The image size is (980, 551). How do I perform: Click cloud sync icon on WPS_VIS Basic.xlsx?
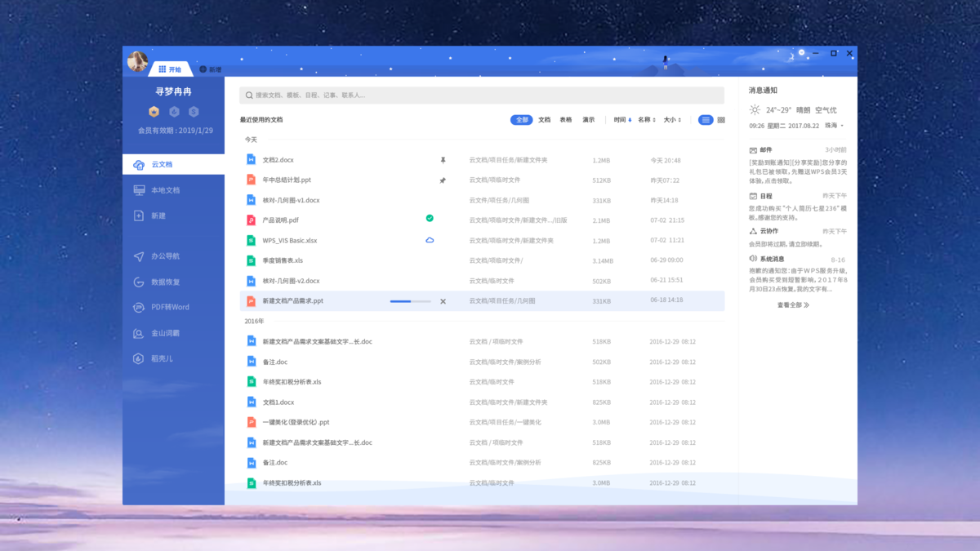pos(430,240)
